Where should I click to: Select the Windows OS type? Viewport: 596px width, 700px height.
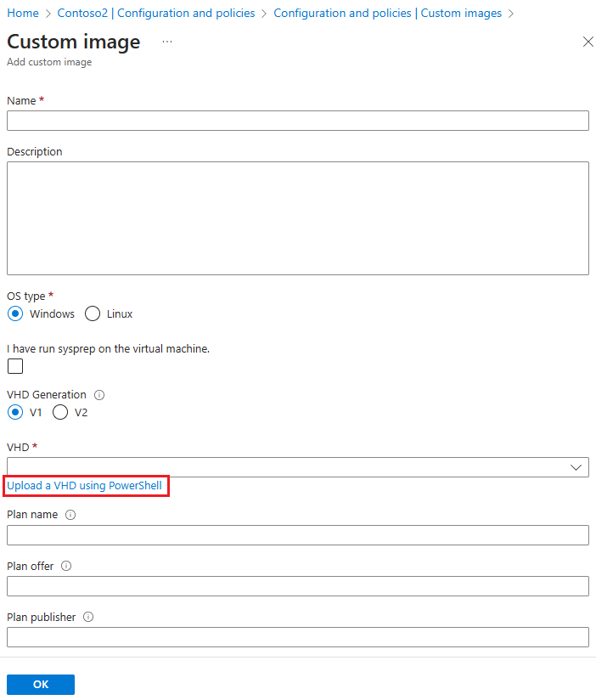15,313
